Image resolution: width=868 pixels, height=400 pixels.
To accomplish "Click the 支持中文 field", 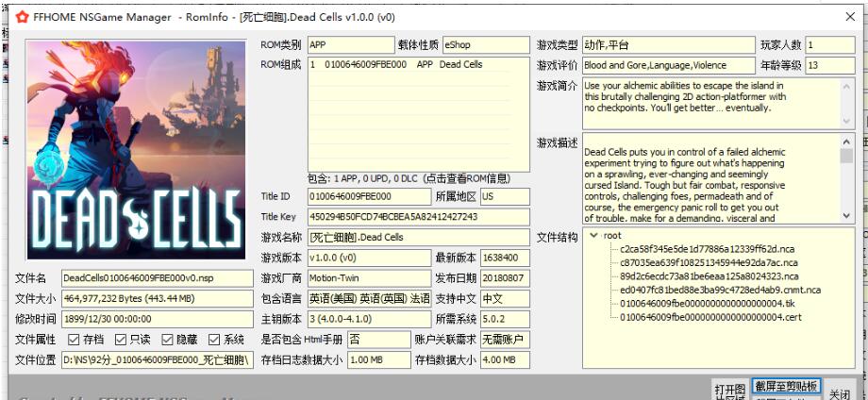I will pyautogui.click(x=505, y=299).
